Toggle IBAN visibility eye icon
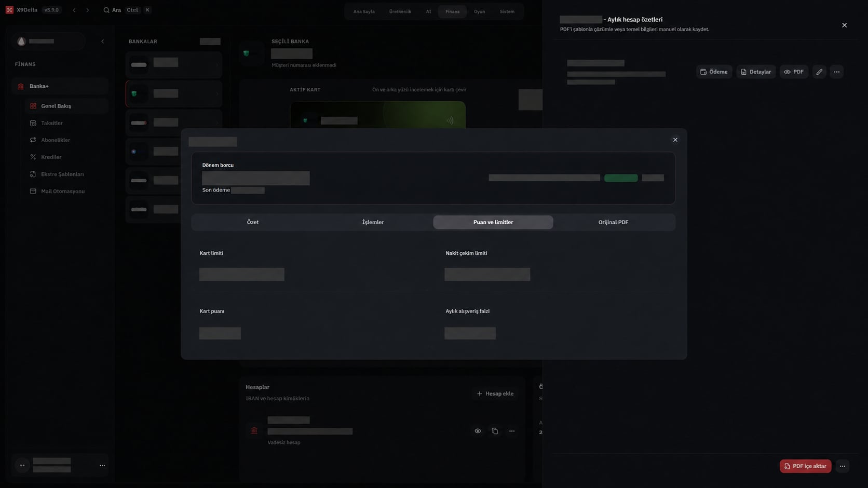The image size is (868, 488). point(478,431)
